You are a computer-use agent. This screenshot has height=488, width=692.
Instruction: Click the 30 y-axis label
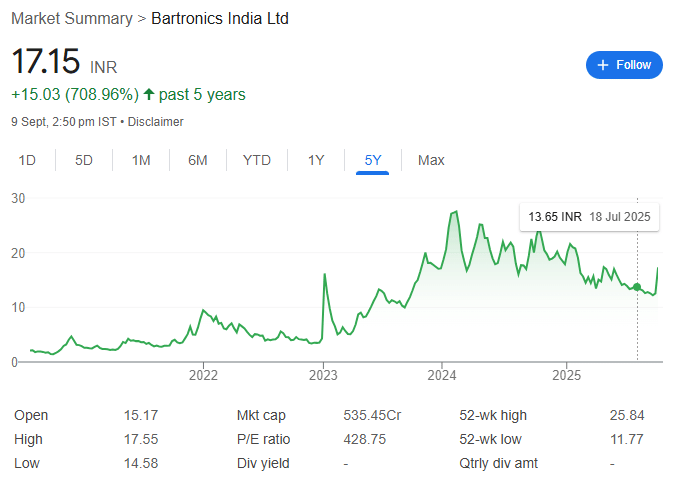(x=18, y=199)
